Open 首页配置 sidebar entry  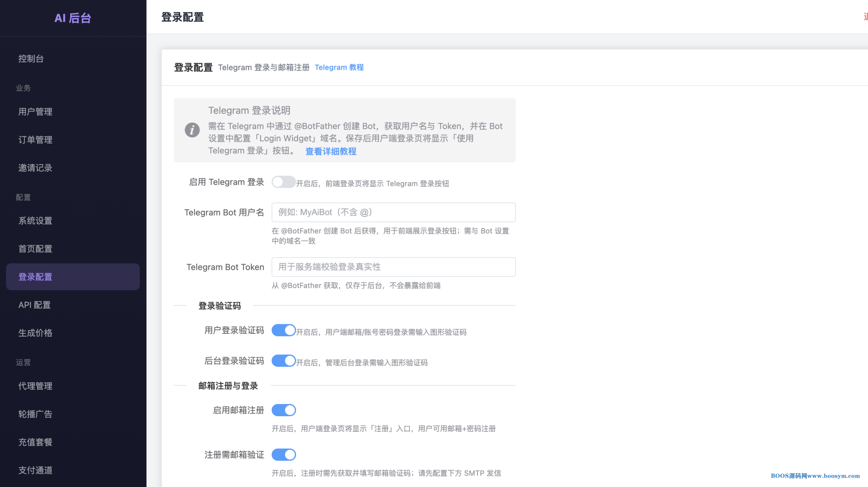coord(35,249)
